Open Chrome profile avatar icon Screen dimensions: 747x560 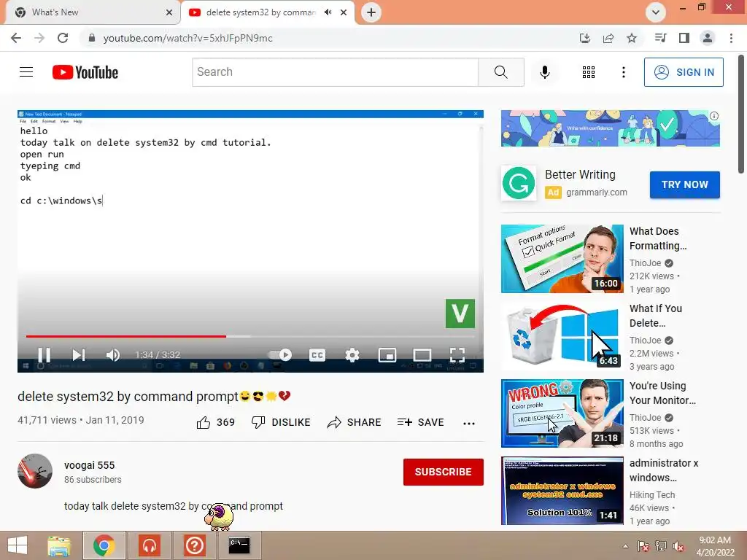pos(708,38)
